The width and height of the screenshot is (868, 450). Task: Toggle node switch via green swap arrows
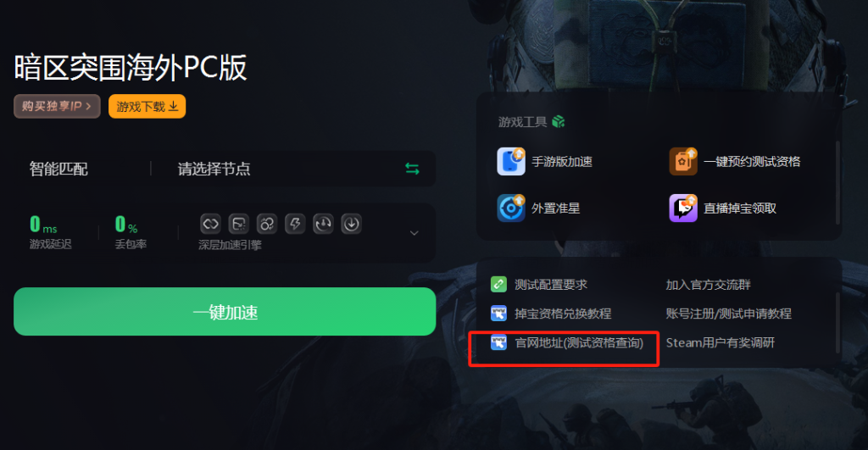412,169
